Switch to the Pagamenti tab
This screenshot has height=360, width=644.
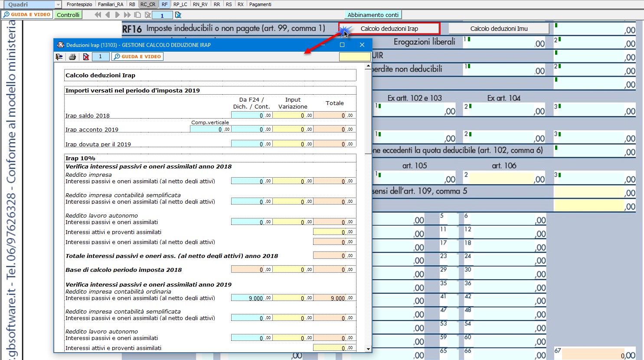coord(260,4)
